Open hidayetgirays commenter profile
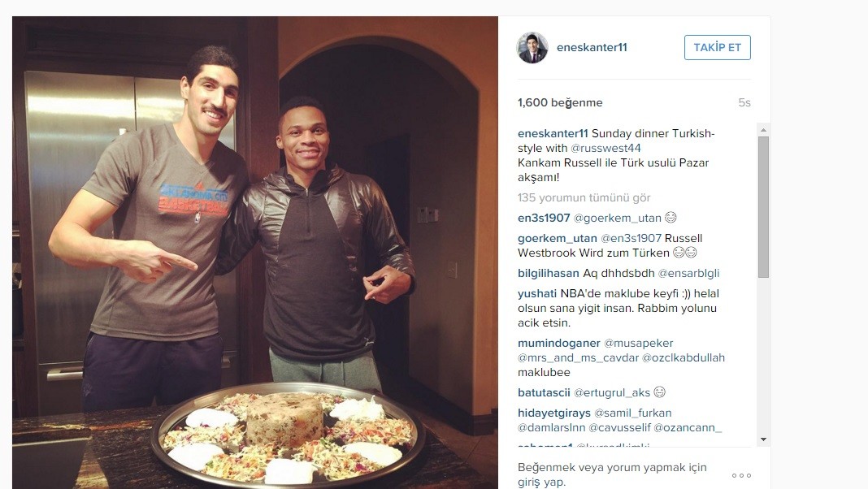The height and width of the screenshot is (489, 868). click(554, 413)
